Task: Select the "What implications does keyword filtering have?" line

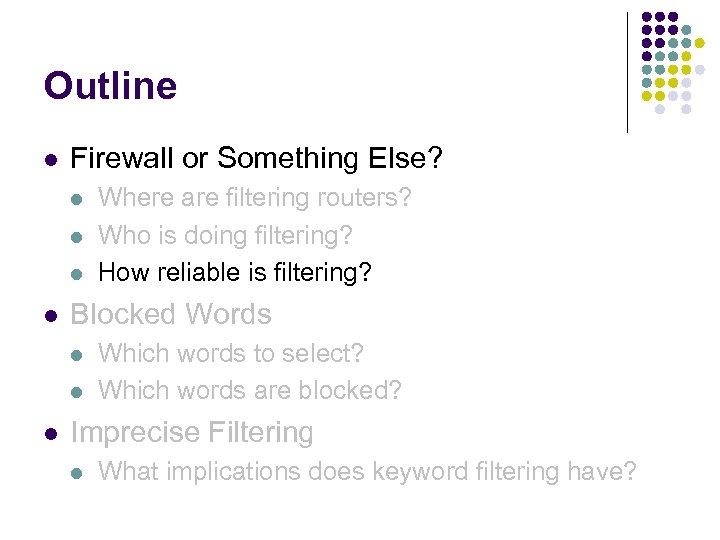Action: [367, 471]
